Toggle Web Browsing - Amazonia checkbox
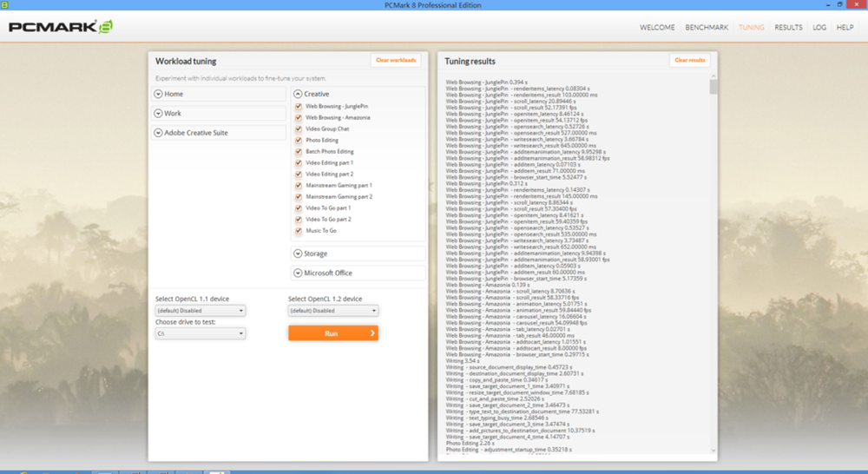The height and width of the screenshot is (474, 868). pyautogui.click(x=299, y=117)
